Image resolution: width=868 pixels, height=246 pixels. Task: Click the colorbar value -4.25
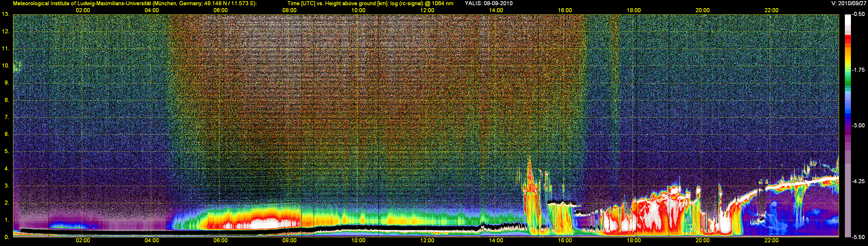point(858,181)
